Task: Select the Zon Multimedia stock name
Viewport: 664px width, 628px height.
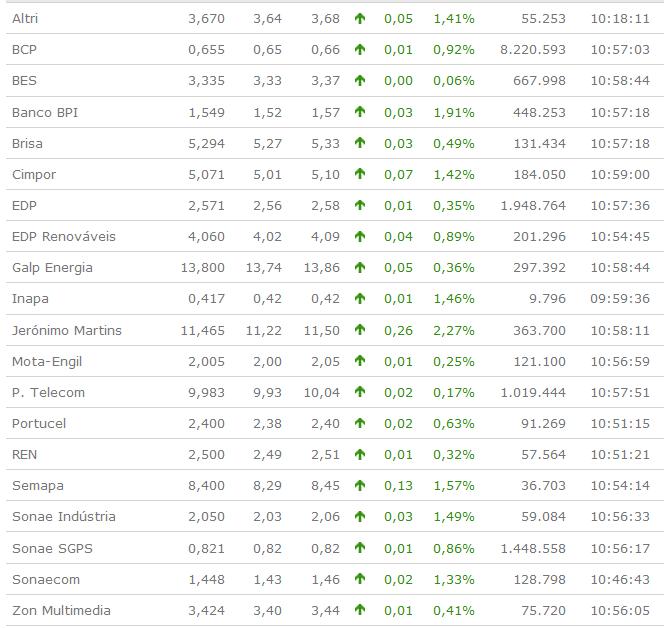Action: coord(61,610)
